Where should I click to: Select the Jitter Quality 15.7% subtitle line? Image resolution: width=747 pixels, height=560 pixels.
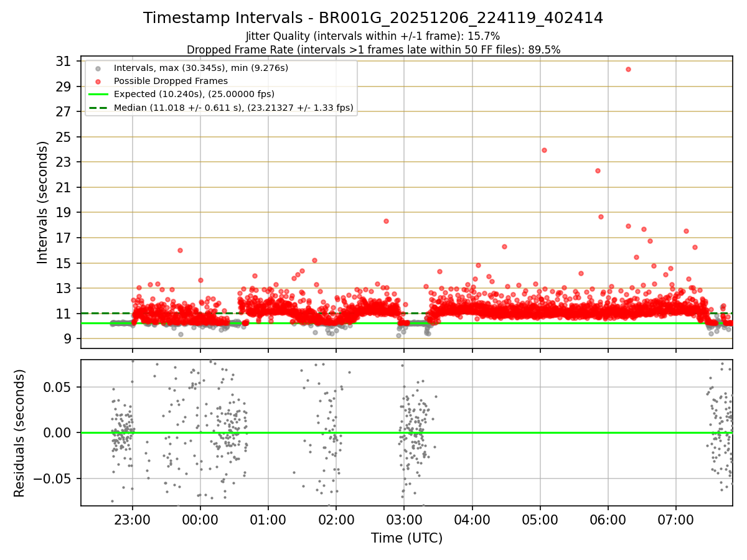point(373,37)
